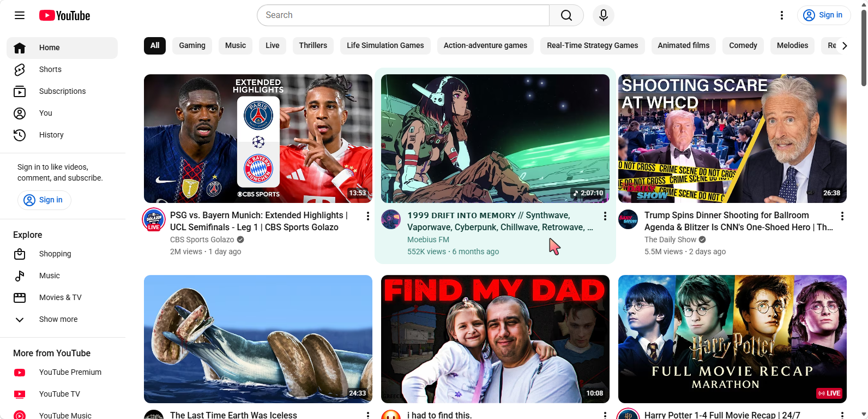This screenshot has width=868, height=419.
Task: Start voice search with microphone
Action: [604, 15]
